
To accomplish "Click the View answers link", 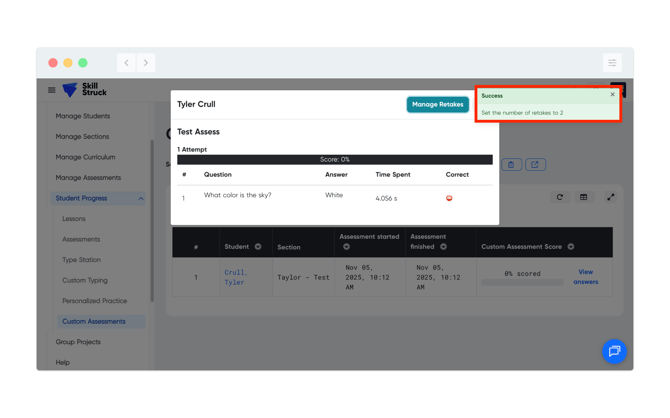I will click(586, 277).
